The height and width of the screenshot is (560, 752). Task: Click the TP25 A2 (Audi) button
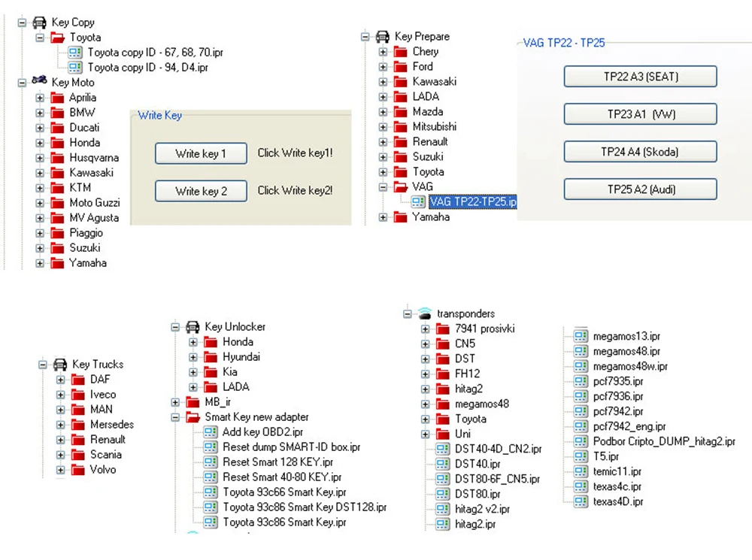click(640, 189)
